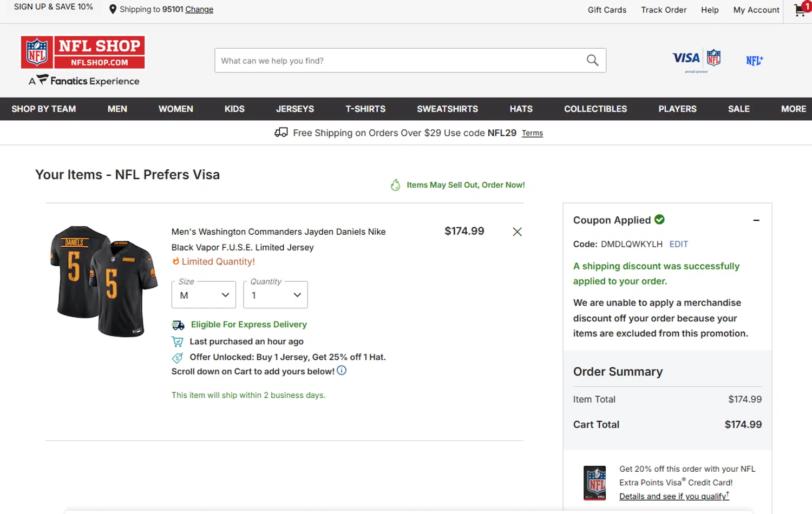Click the jersey product thumbnail
Viewport: 812px width, 514px height.
click(x=104, y=281)
